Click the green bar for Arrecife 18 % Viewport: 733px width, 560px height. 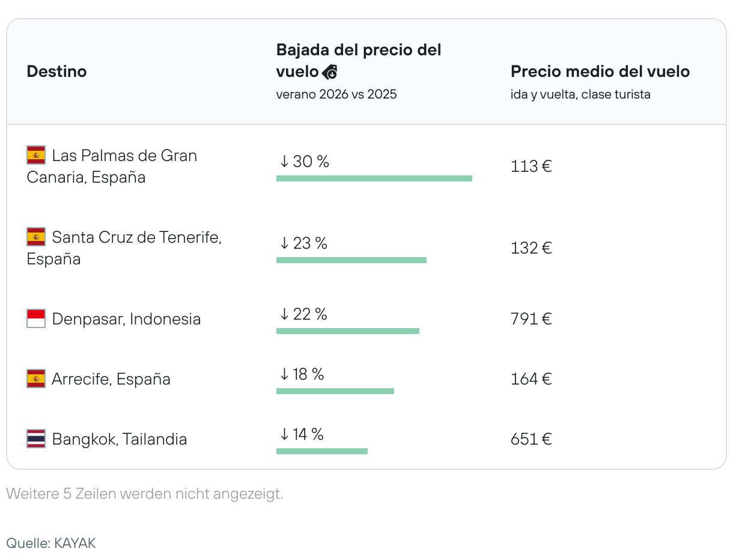point(335,391)
